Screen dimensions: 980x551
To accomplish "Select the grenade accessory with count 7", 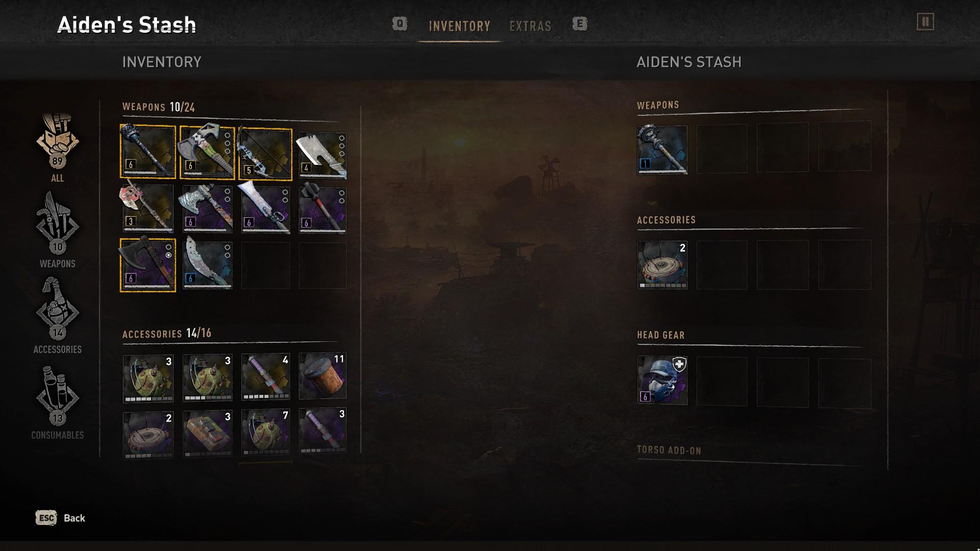I will click(265, 432).
